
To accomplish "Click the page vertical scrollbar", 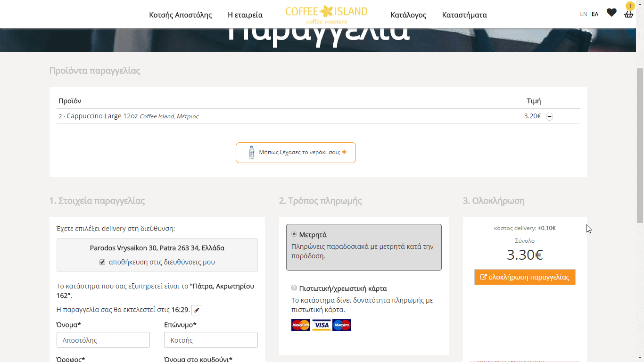I will pyautogui.click(x=640, y=146).
